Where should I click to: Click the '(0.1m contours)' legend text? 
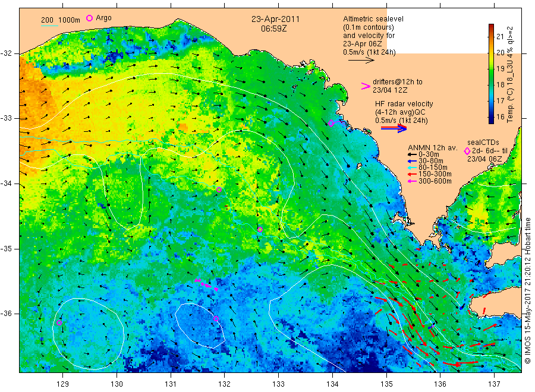pos(369,27)
